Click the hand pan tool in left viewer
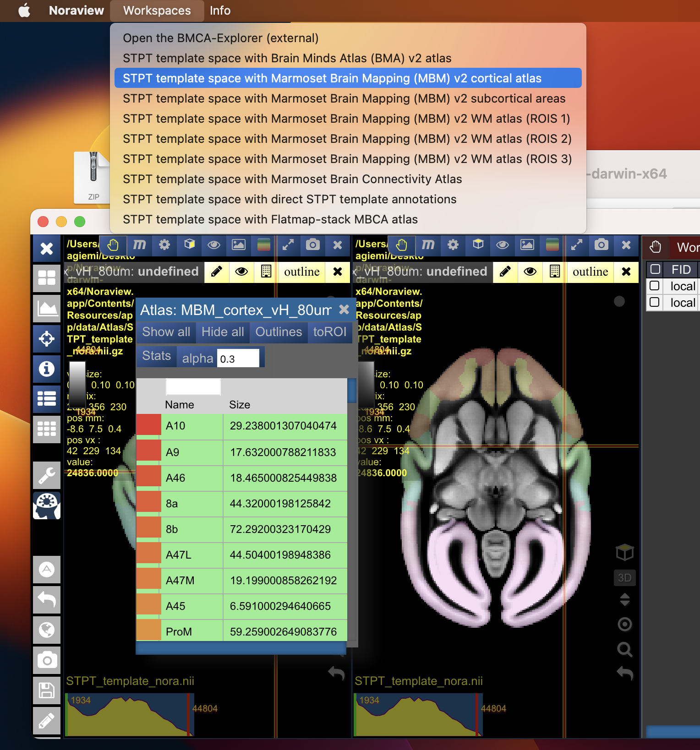Image resolution: width=700 pixels, height=750 pixels. tap(113, 245)
